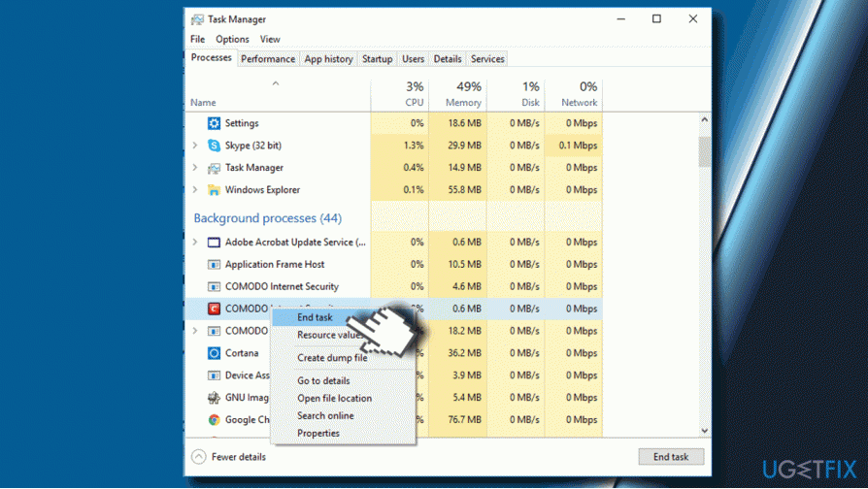
Task: Open the Options menu
Action: [x=232, y=39]
